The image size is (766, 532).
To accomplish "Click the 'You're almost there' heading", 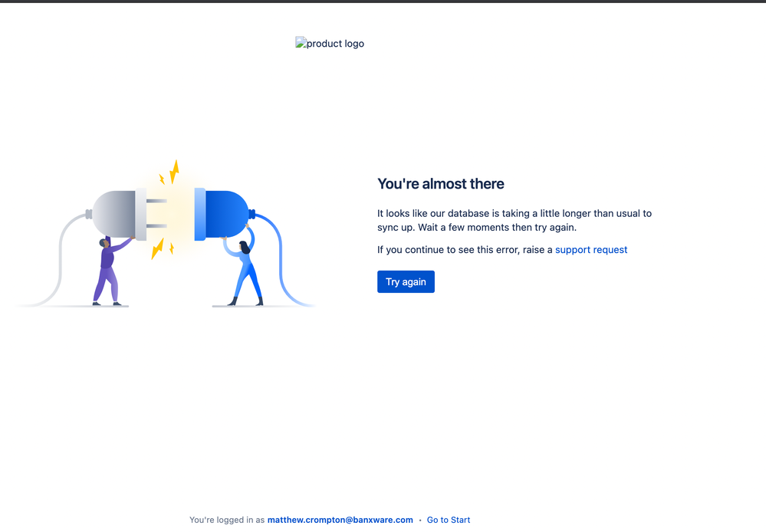I will point(440,184).
